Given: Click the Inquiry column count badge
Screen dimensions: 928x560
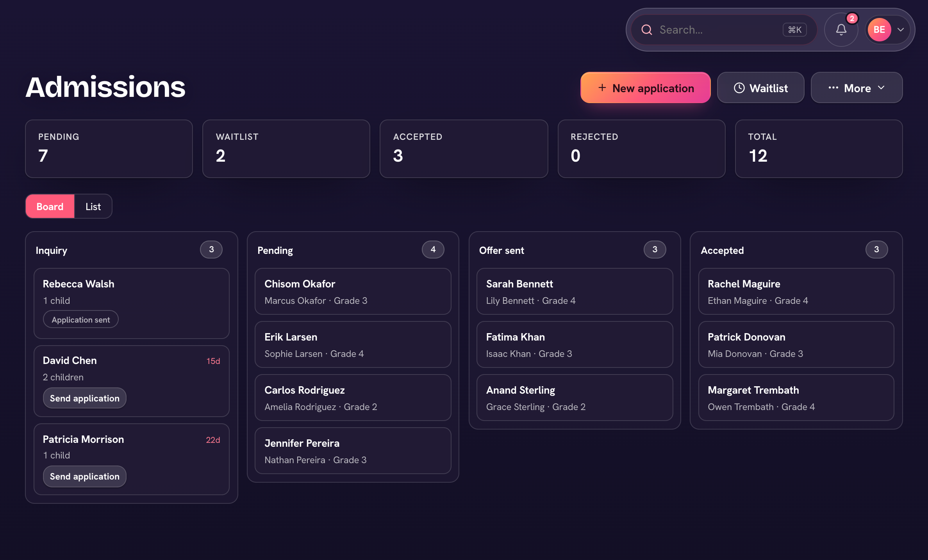Looking at the screenshot, I should (211, 250).
